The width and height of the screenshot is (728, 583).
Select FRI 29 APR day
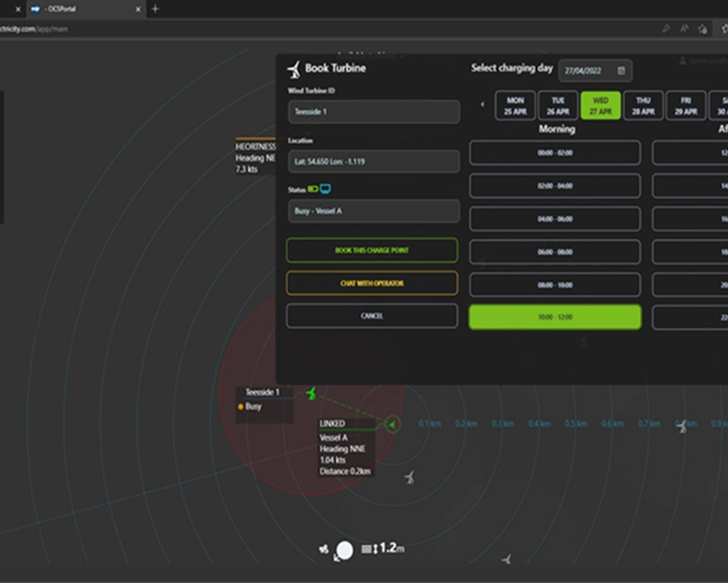[686, 105]
